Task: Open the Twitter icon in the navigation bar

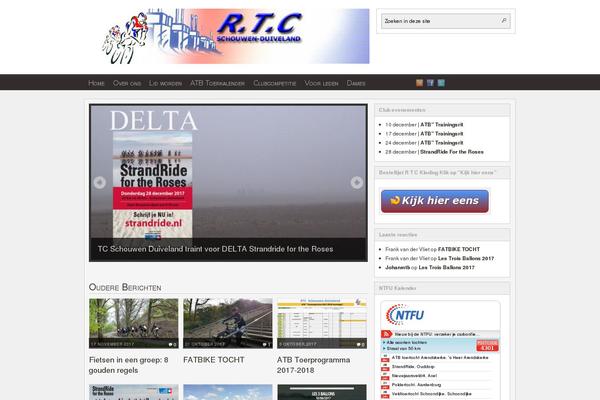Action: click(x=441, y=83)
